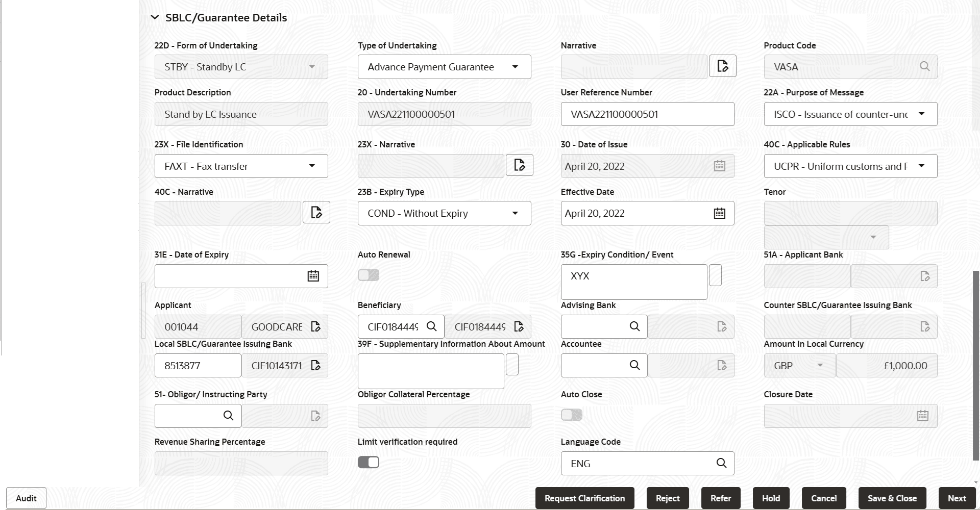Open the calendar for 31E - Date of Expiry
Screen dimensions: 980x510
coord(313,276)
